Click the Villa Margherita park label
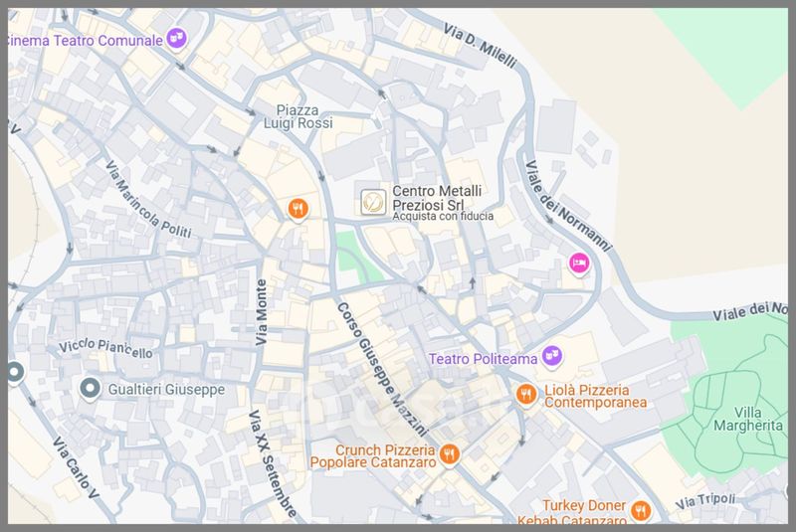796x532 pixels. tap(748, 419)
